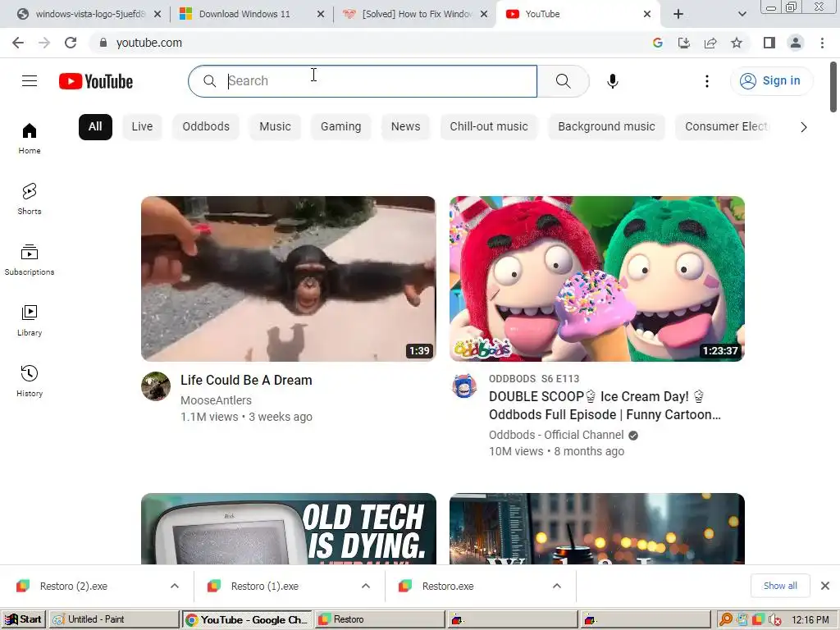Go to Home in the sidebar
Viewport: 840px width, 630px height.
(x=30, y=138)
